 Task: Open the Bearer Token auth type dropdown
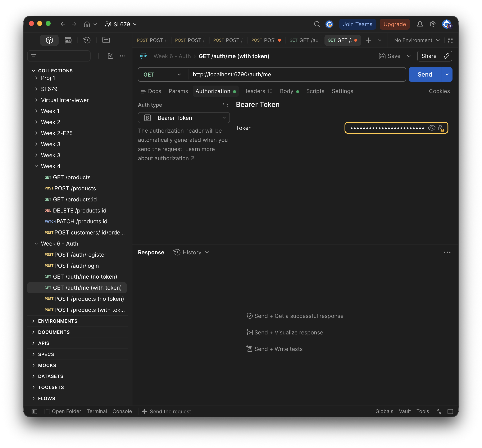pyautogui.click(x=184, y=118)
